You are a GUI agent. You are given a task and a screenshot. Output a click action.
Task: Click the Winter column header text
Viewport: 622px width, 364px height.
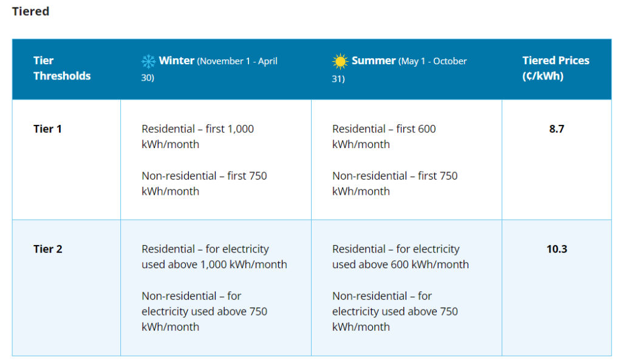[209, 69]
